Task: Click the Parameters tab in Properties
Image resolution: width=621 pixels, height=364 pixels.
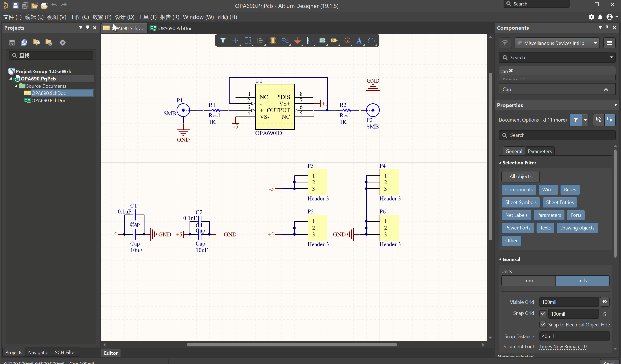Action: 540,151
